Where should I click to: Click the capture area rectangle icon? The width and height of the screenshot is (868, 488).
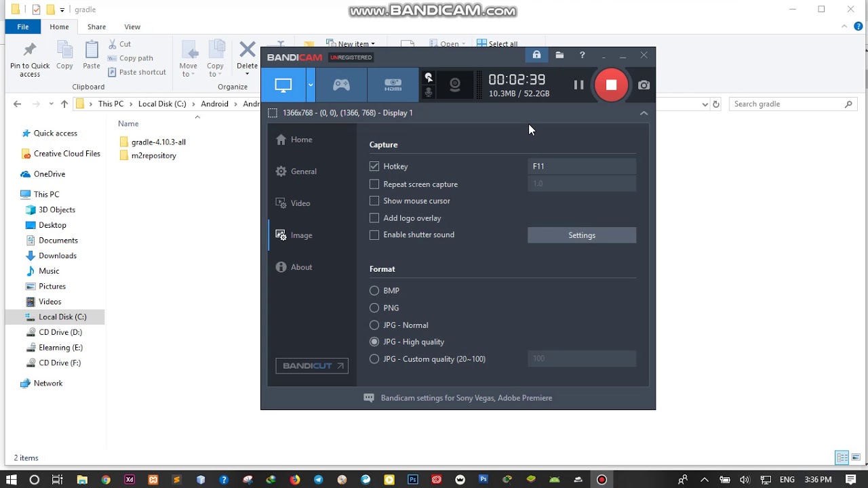click(x=273, y=113)
